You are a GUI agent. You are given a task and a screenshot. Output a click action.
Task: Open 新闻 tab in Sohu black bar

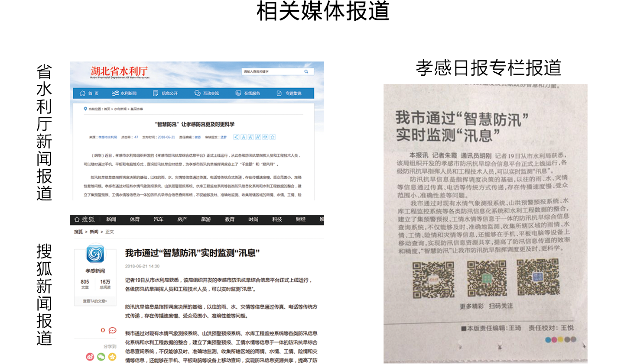(111, 219)
